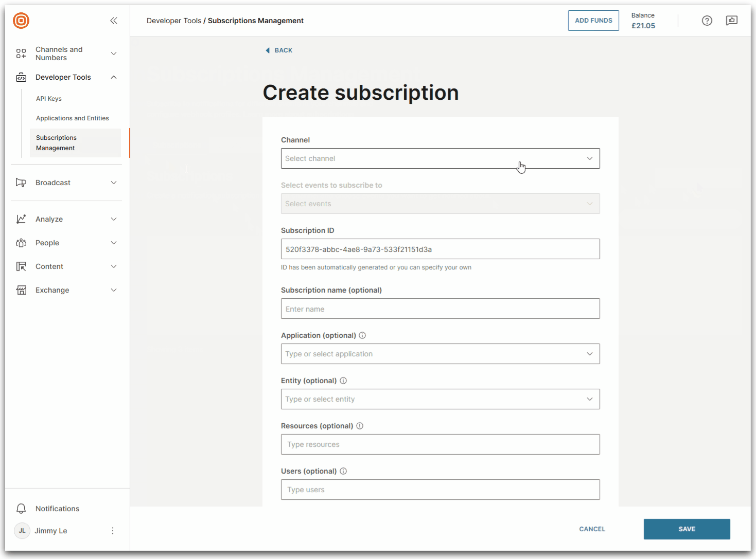
Task: Click the CANCEL button
Action: [x=592, y=529]
